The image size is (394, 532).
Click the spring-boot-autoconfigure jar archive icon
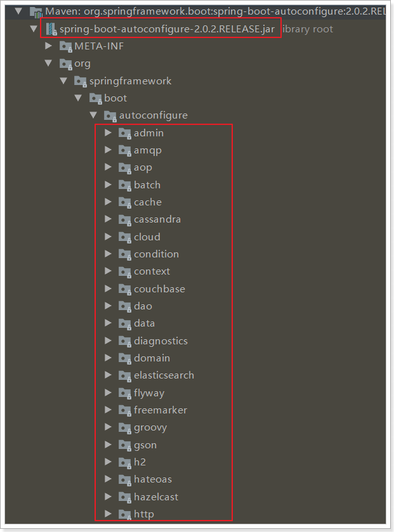(51, 29)
